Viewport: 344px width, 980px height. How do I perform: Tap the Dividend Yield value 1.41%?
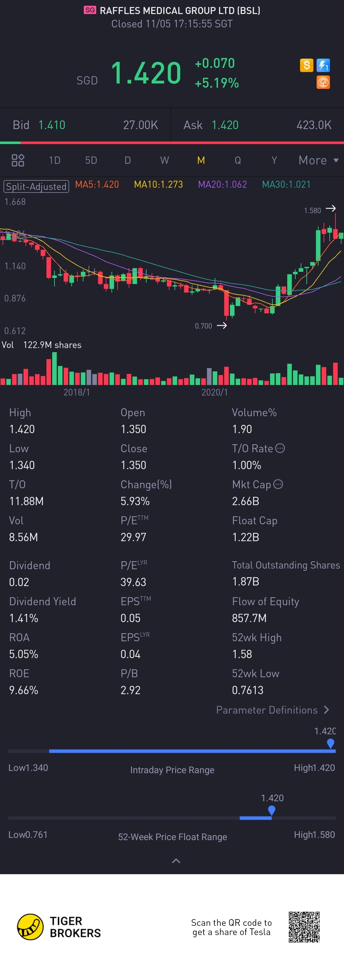(x=24, y=618)
